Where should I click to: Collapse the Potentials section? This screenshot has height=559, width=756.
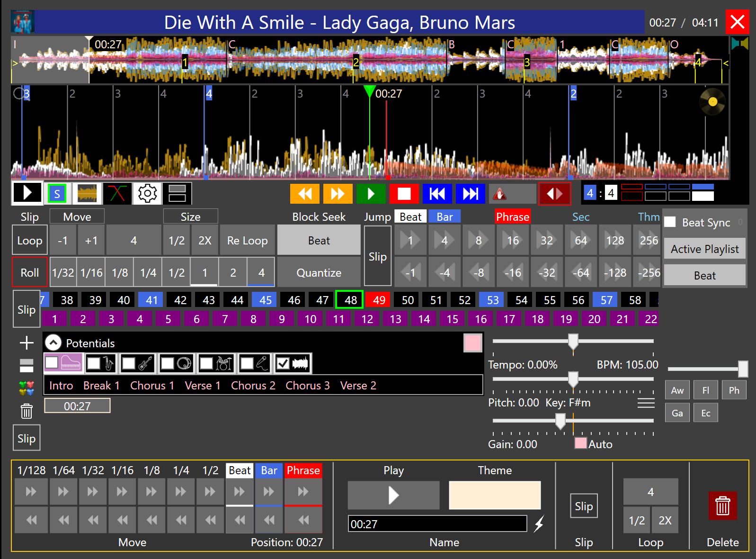click(53, 343)
